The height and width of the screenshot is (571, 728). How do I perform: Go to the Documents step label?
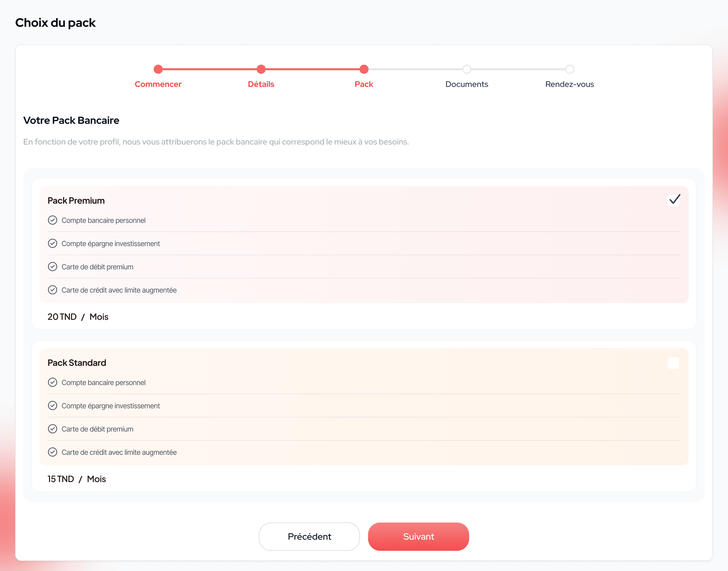[x=467, y=84]
